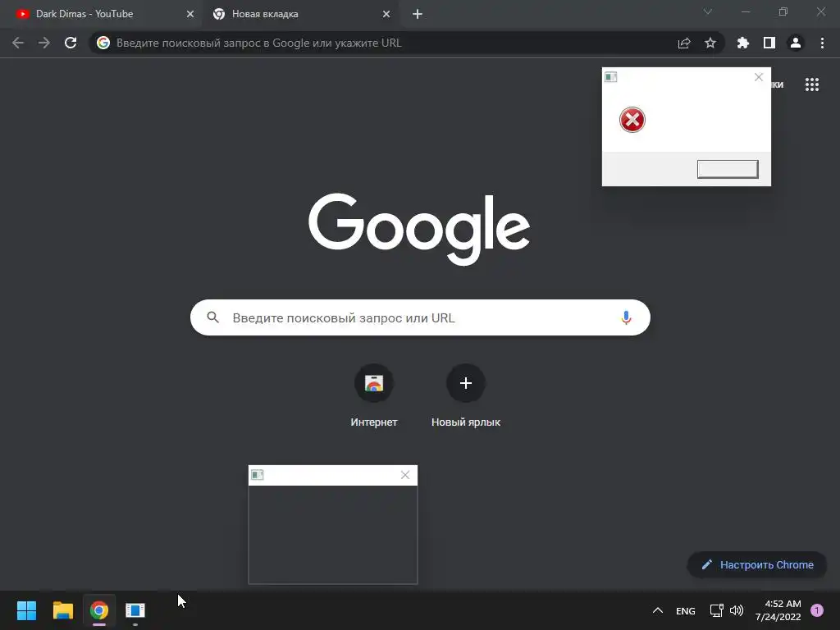Screen dimensions: 840x630
Task: Go forward to the next page
Action: (44, 43)
